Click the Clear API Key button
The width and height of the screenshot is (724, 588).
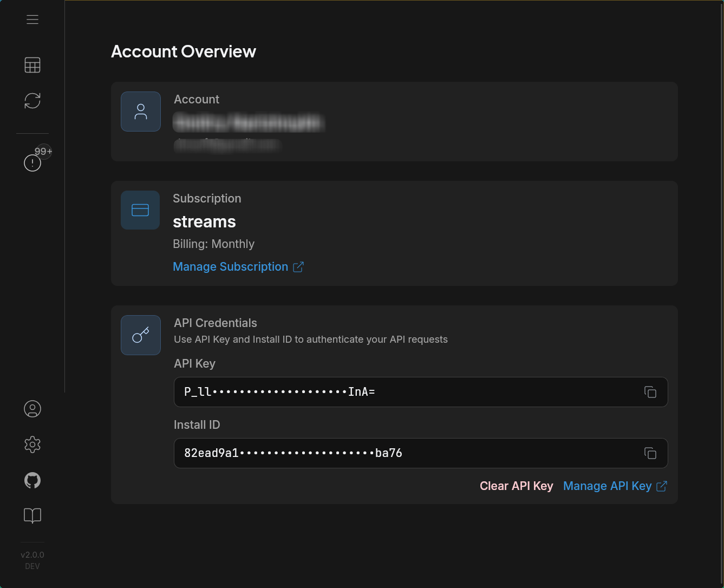point(517,486)
